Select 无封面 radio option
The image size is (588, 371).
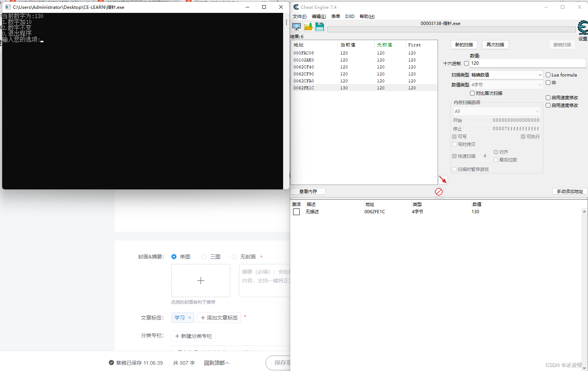coord(234,257)
